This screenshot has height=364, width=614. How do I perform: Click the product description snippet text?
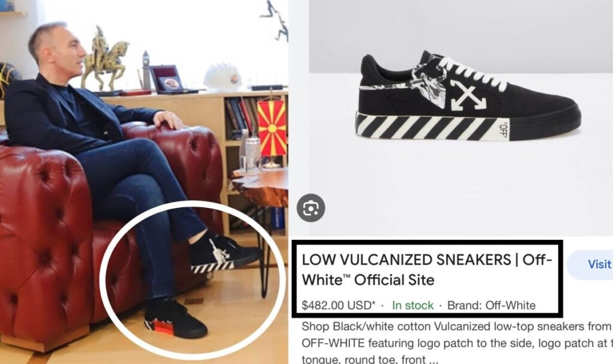coord(456,343)
